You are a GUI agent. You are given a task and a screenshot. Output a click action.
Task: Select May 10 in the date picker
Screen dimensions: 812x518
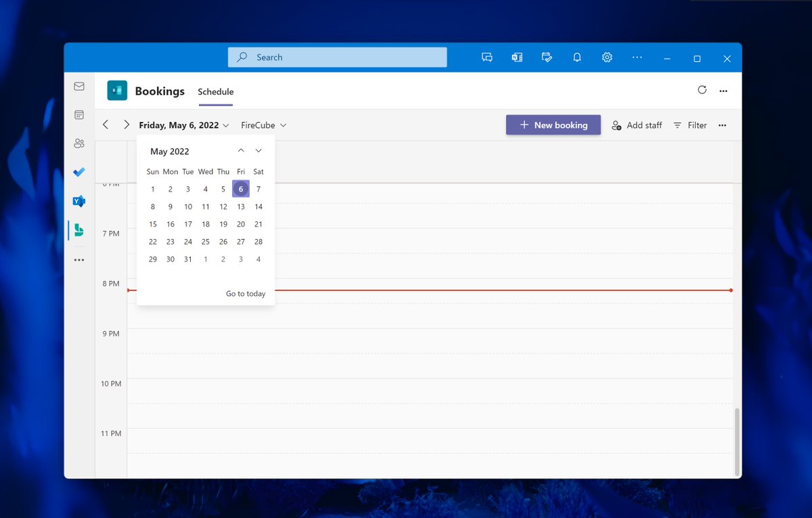(x=188, y=207)
